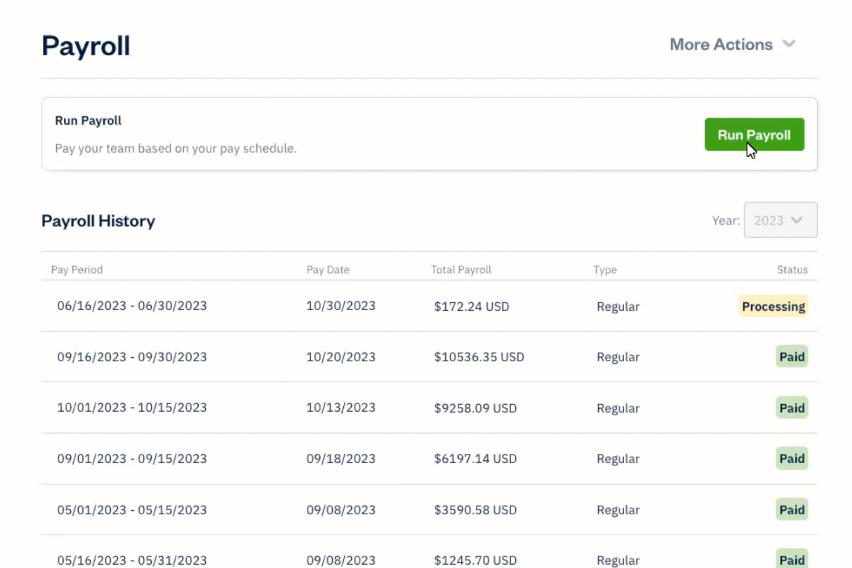Viewport: 852px width, 568px height.
Task: Click total payroll $172.24 USD
Action: (472, 306)
